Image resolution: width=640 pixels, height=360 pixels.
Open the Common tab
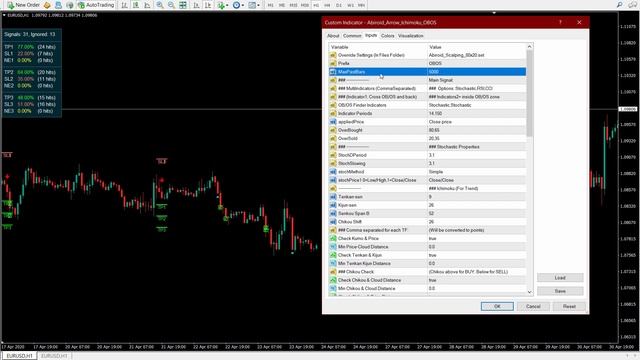pos(352,36)
